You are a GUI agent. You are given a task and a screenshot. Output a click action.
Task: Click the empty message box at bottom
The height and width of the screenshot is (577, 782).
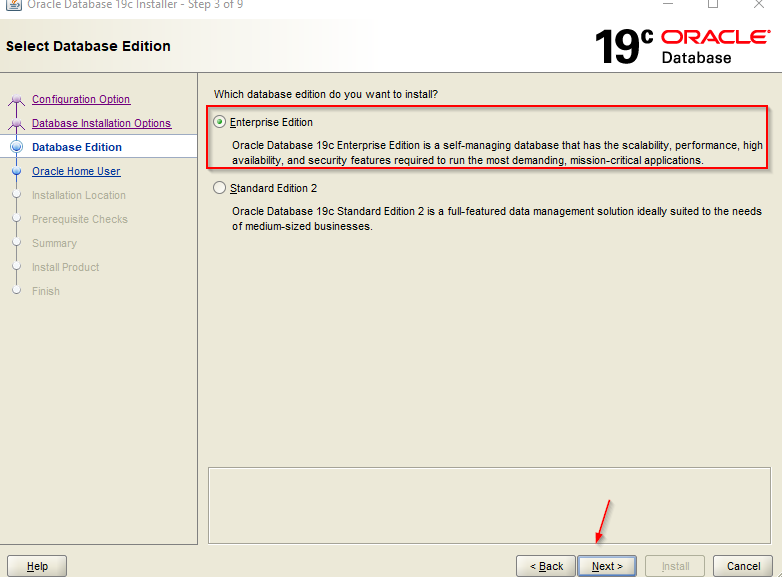[x=489, y=505]
